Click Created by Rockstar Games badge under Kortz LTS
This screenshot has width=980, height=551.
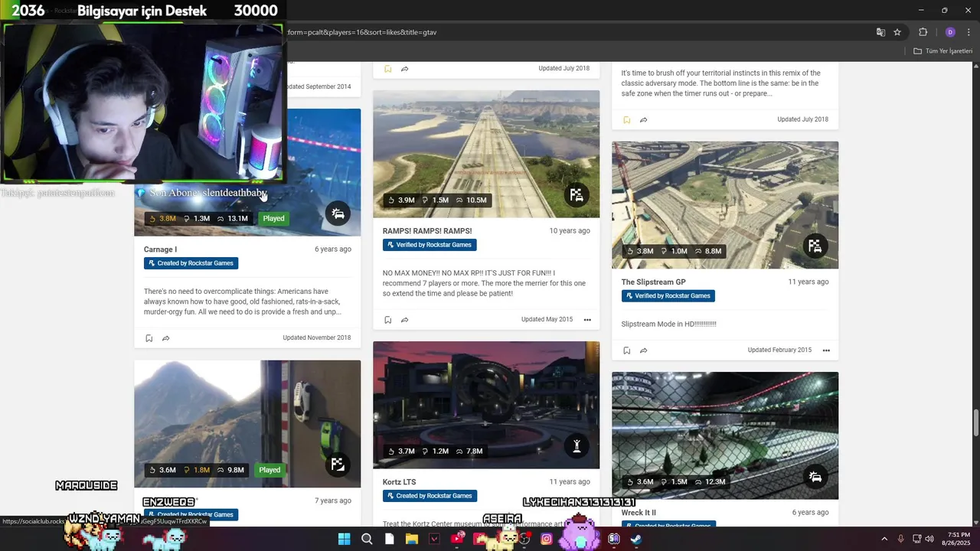pyautogui.click(x=430, y=496)
